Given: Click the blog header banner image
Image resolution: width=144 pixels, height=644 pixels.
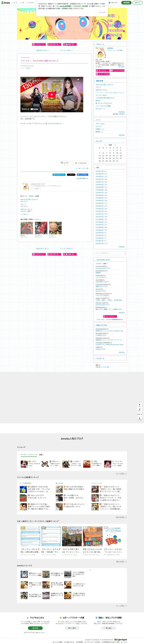Looking at the screenshot, I should tap(72, 24).
